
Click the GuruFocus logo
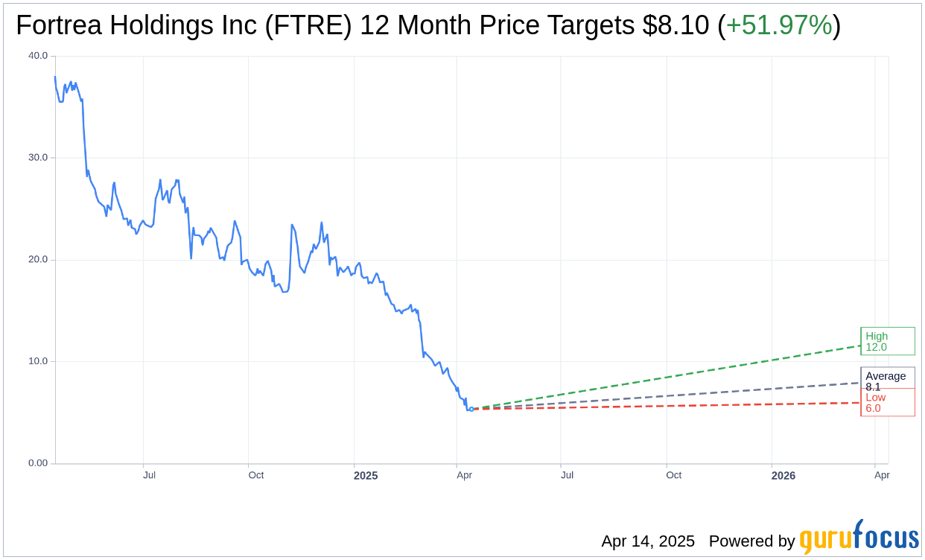coord(858,538)
